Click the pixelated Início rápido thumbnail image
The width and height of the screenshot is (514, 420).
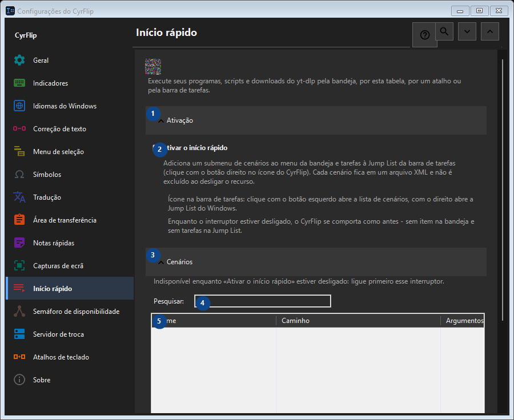click(x=153, y=67)
